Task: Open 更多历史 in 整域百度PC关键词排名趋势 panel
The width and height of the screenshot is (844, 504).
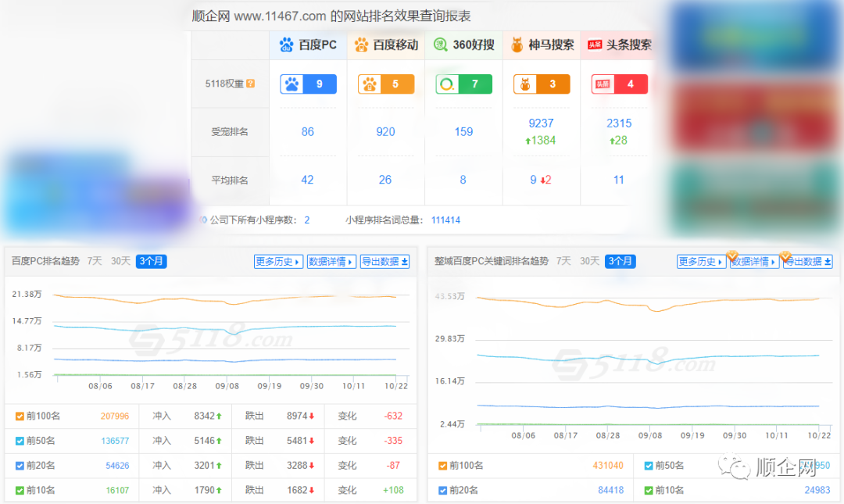Action: [x=701, y=262]
